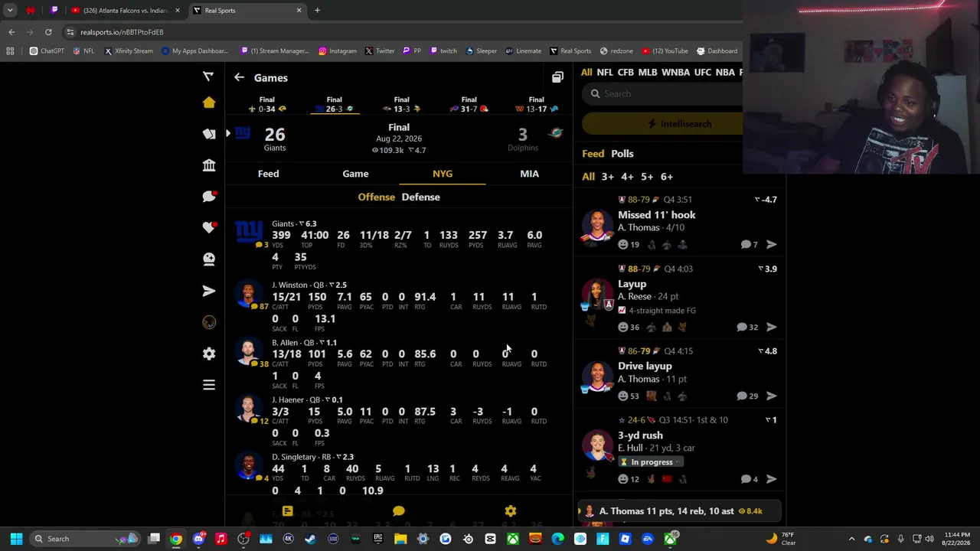Viewport: 980px width, 551px height.
Task: Open the Ravens 13-3 Vikings final game
Action: 401,104
